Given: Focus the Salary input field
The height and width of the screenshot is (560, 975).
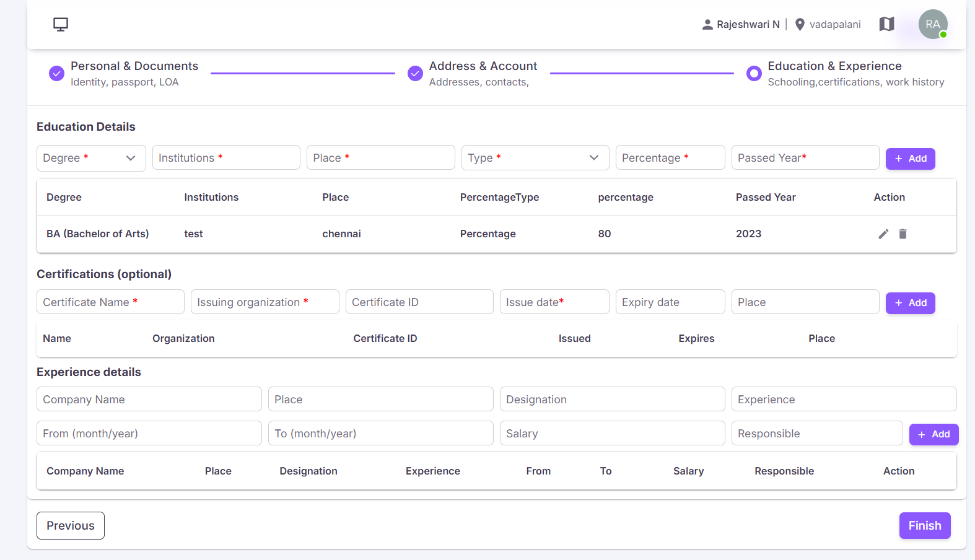Looking at the screenshot, I should (613, 433).
